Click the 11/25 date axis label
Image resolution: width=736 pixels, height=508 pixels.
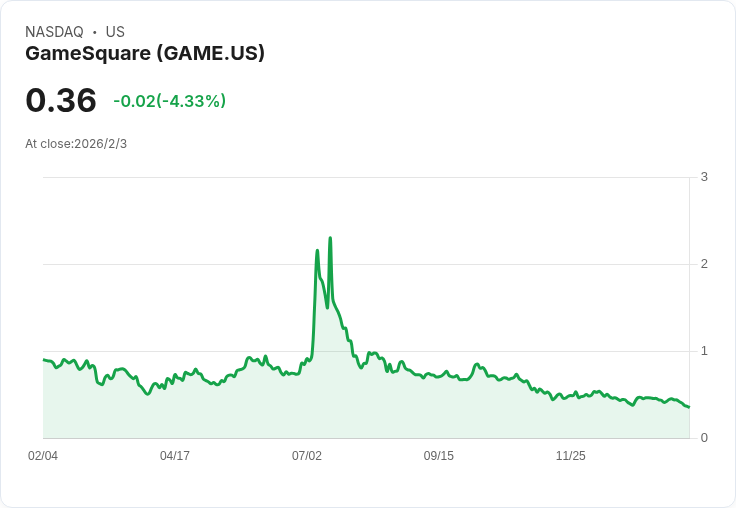[570, 455]
